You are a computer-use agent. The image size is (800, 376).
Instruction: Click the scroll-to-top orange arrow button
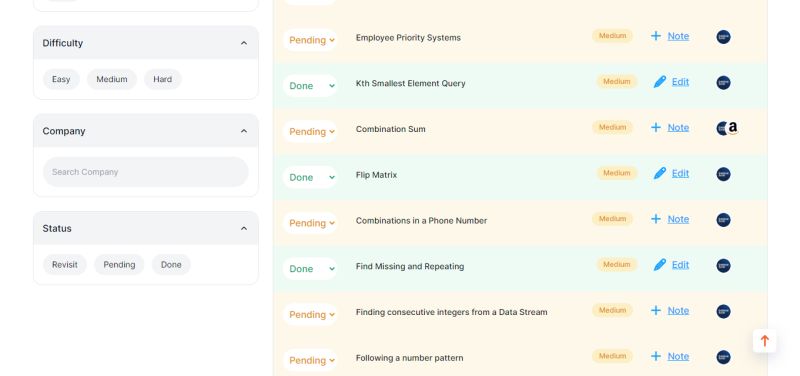click(764, 341)
